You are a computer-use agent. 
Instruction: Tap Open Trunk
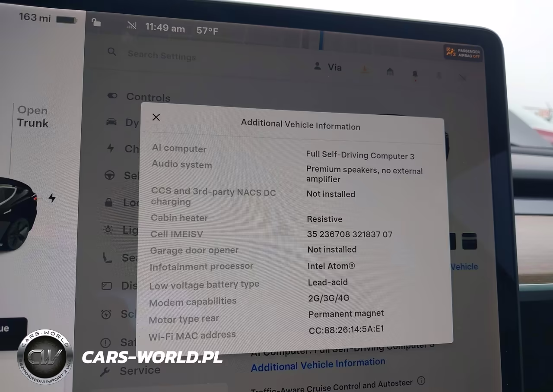pos(33,117)
